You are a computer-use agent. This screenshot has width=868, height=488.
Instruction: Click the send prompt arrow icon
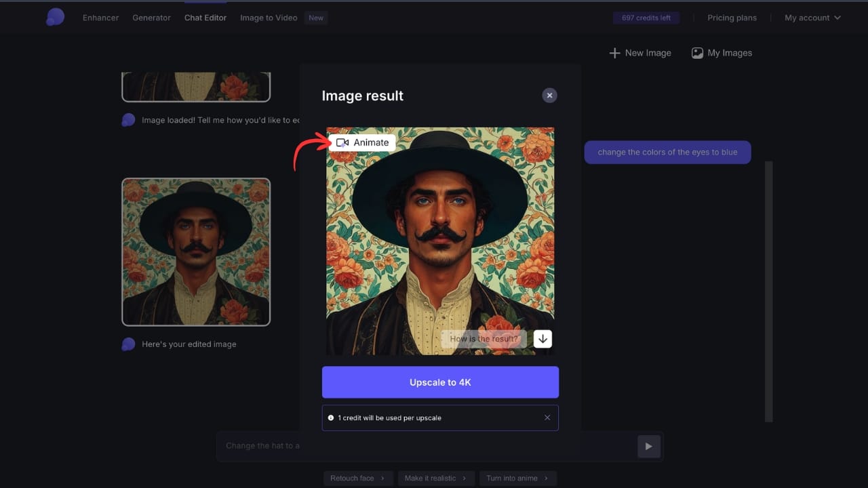(648, 446)
